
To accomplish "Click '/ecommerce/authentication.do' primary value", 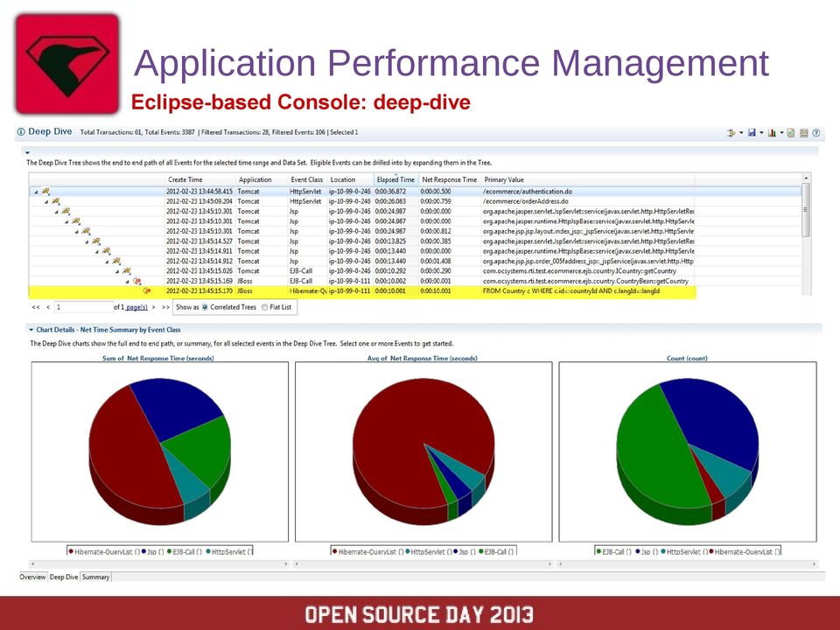I will point(527,192).
